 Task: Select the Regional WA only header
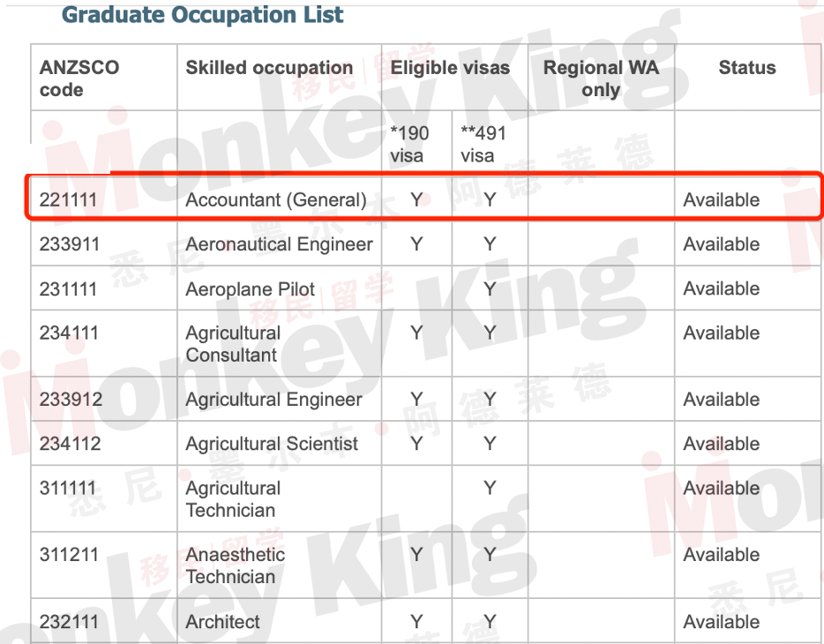(601, 79)
